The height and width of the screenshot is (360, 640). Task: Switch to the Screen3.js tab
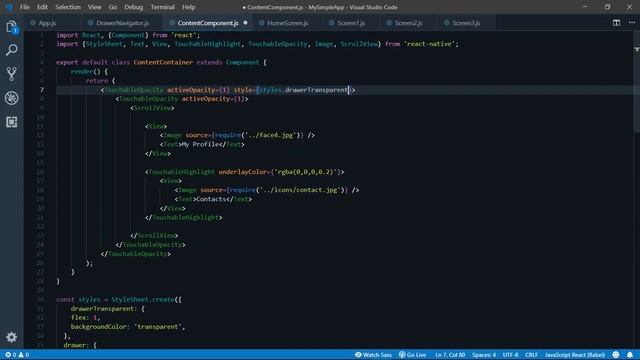466,23
